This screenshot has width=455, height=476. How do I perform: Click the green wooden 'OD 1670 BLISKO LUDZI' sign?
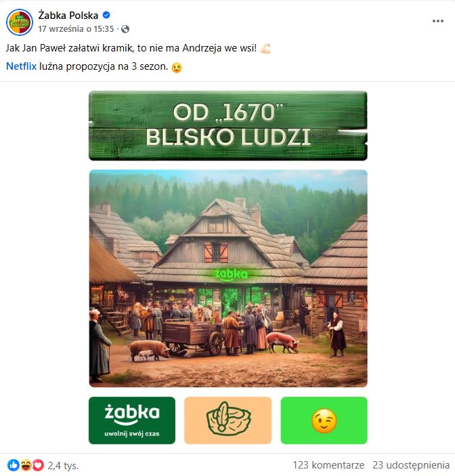coord(228,126)
